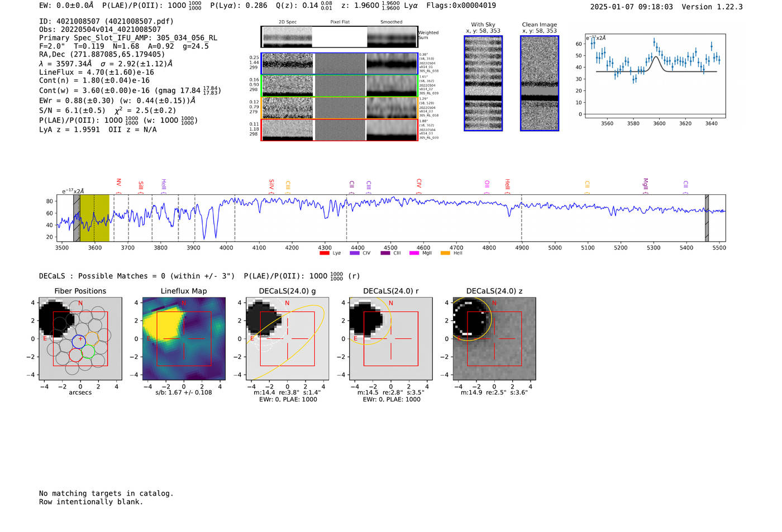Click the magenta MgII legend swatch
The height and width of the screenshot is (532, 782).
click(414, 253)
